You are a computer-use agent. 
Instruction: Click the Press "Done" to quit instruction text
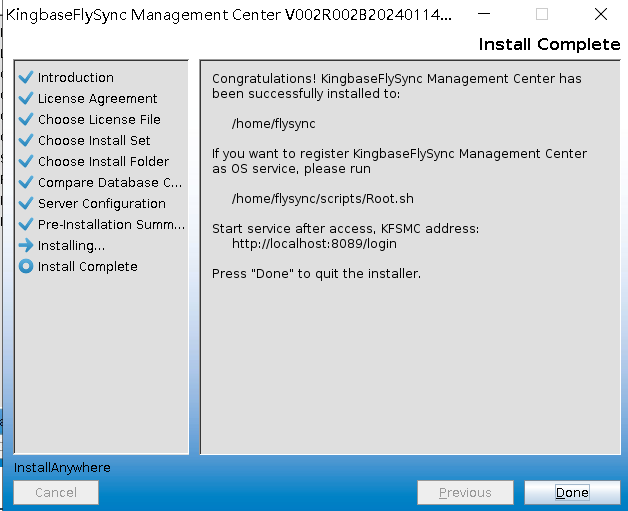tap(316, 274)
